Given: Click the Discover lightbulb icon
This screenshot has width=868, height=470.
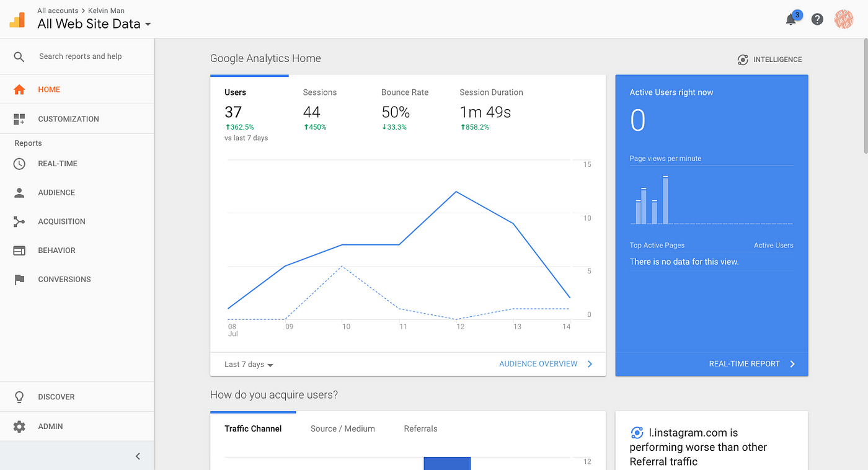Looking at the screenshot, I should point(19,397).
